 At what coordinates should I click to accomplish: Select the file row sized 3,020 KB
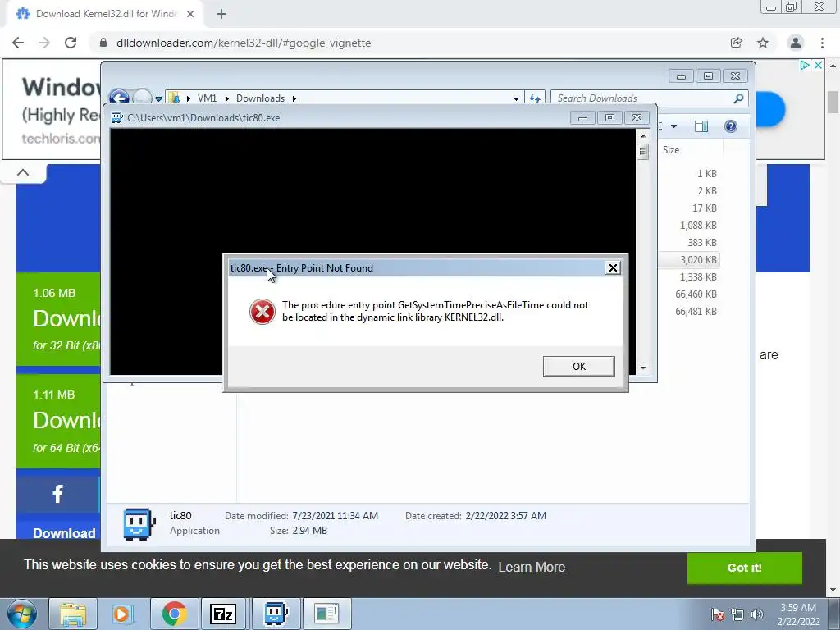coord(689,260)
